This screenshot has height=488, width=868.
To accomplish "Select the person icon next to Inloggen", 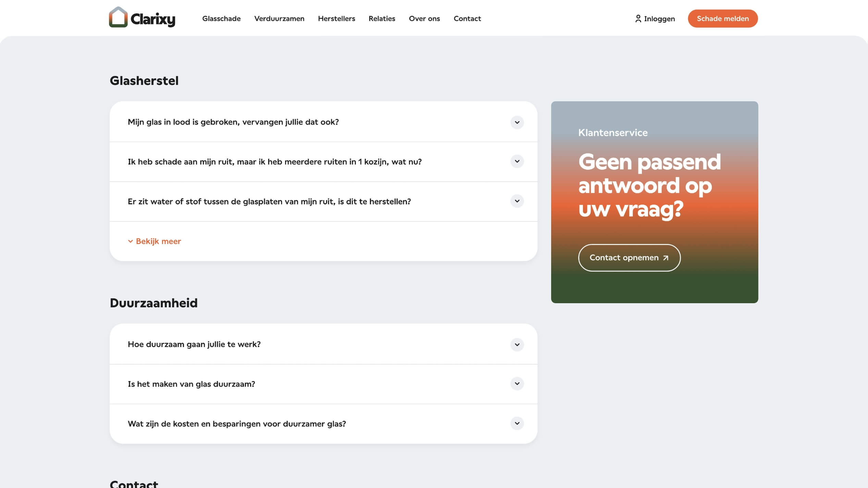I will pyautogui.click(x=638, y=19).
